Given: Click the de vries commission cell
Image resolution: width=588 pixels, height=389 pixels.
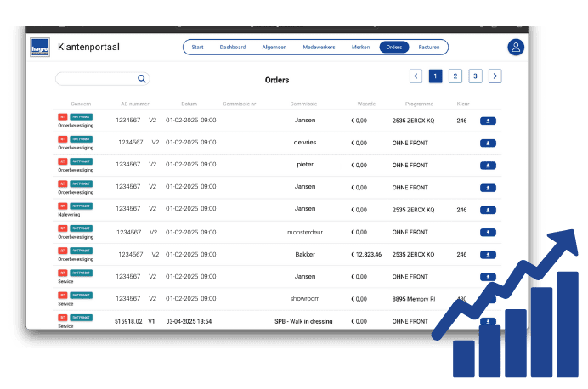Looking at the screenshot, I should click(x=305, y=143).
